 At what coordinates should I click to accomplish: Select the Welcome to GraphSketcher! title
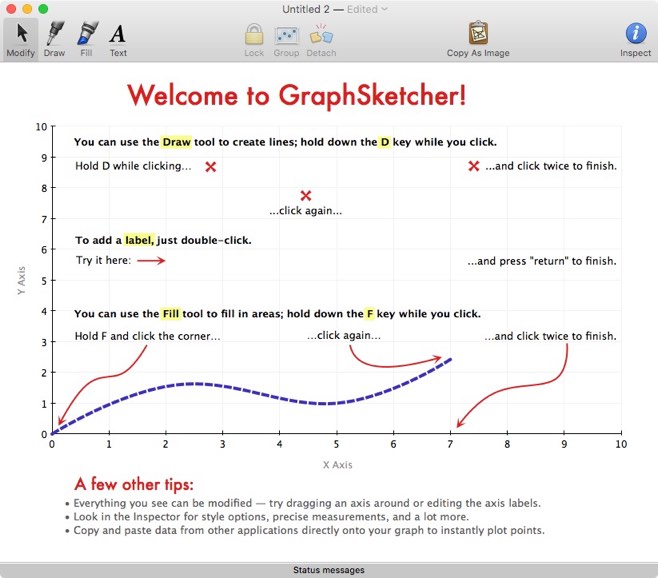pos(297,95)
